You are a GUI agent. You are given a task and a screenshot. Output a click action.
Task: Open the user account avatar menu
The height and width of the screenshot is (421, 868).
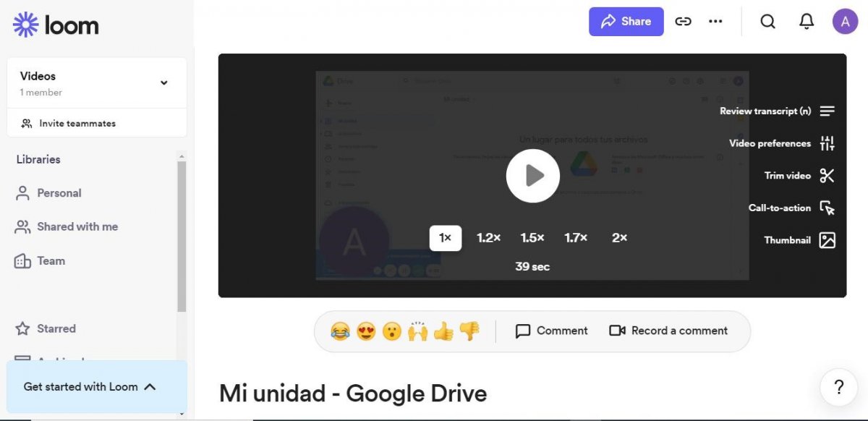point(845,22)
